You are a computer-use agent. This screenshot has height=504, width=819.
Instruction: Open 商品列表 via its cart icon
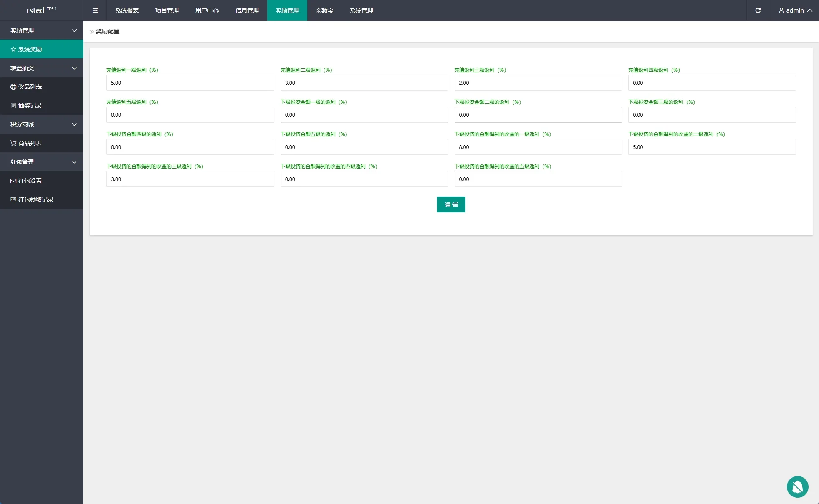click(x=13, y=143)
